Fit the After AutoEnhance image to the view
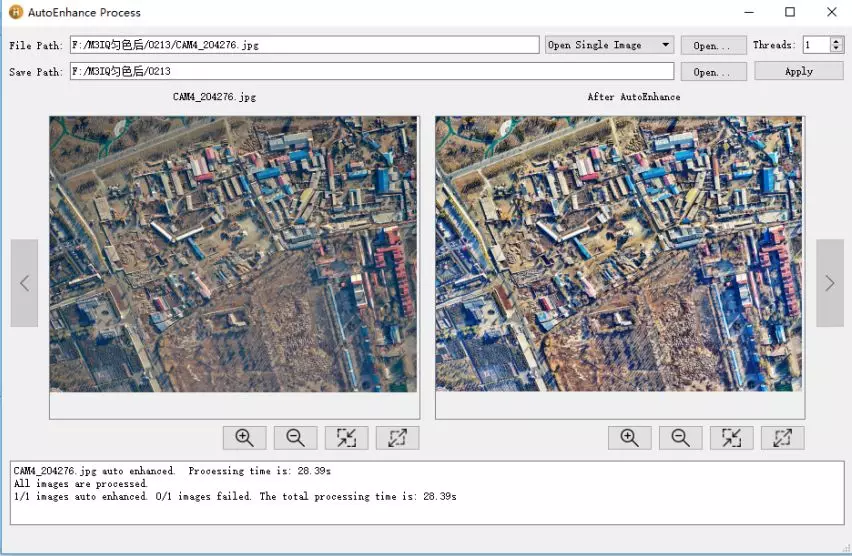The image size is (852, 556). (x=731, y=438)
